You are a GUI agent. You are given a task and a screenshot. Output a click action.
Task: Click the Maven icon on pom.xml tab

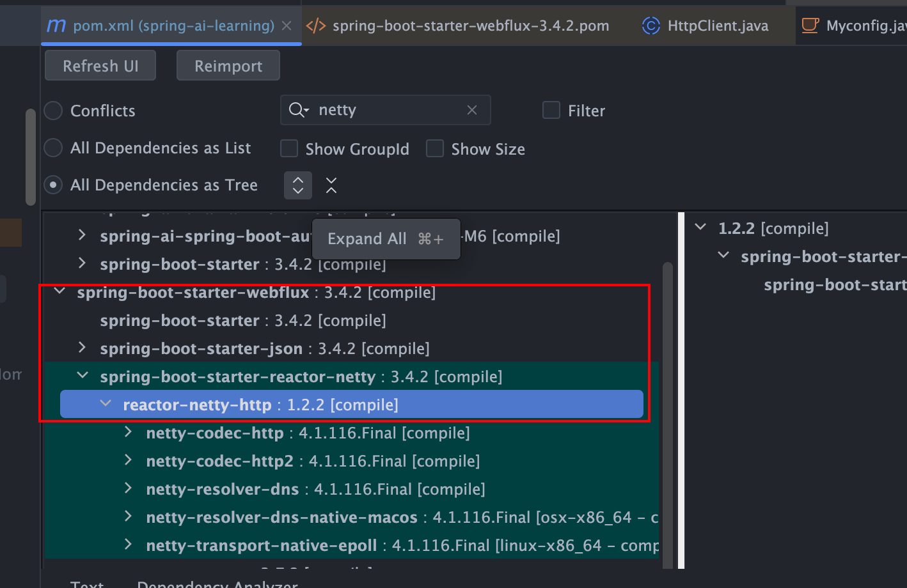pyautogui.click(x=56, y=26)
